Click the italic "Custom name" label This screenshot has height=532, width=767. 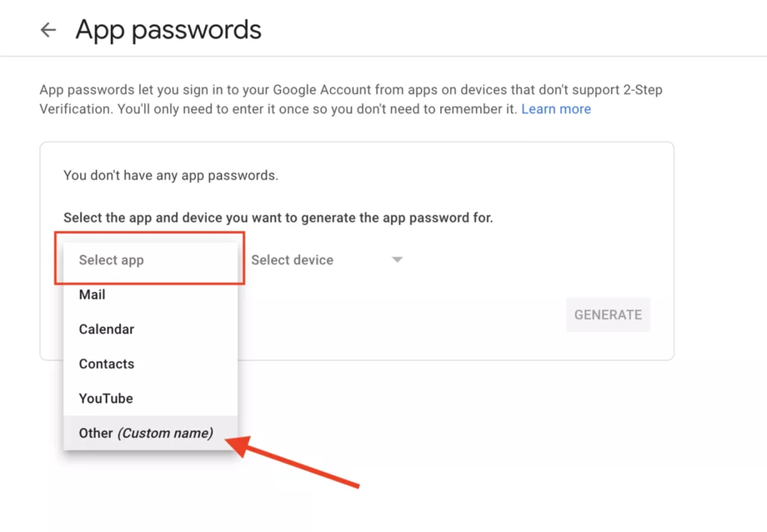click(x=165, y=433)
